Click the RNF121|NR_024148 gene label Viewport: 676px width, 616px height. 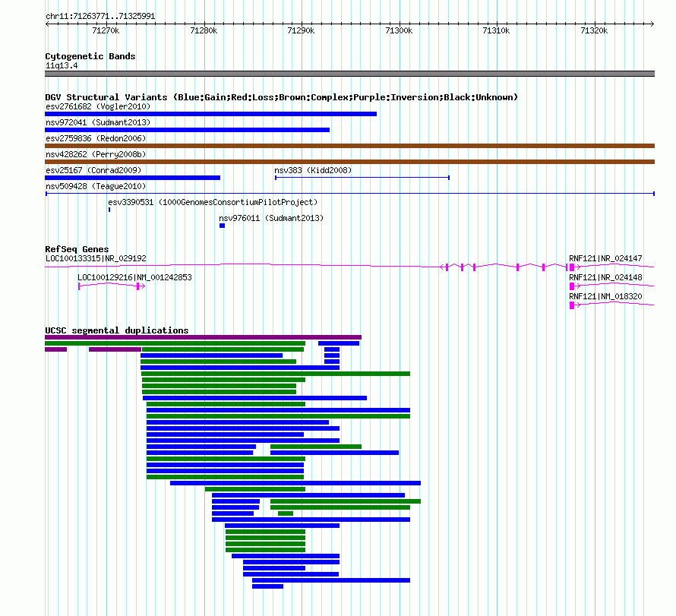coord(605,277)
